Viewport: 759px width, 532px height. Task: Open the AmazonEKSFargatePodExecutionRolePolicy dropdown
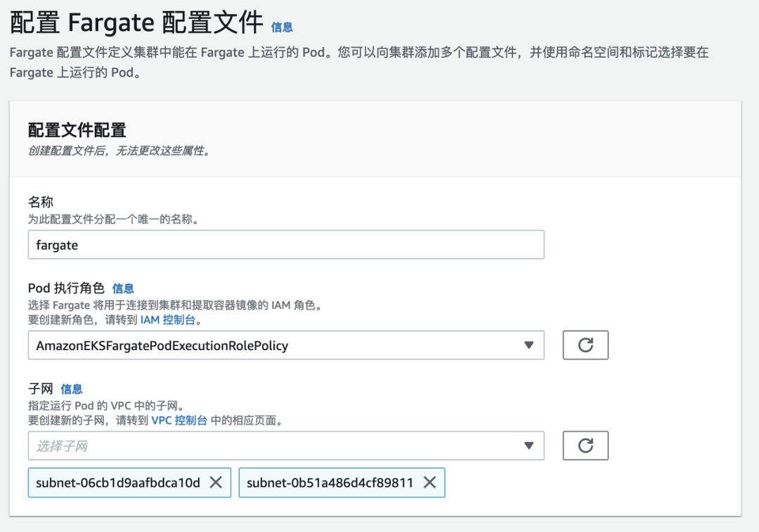pyautogui.click(x=281, y=345)
